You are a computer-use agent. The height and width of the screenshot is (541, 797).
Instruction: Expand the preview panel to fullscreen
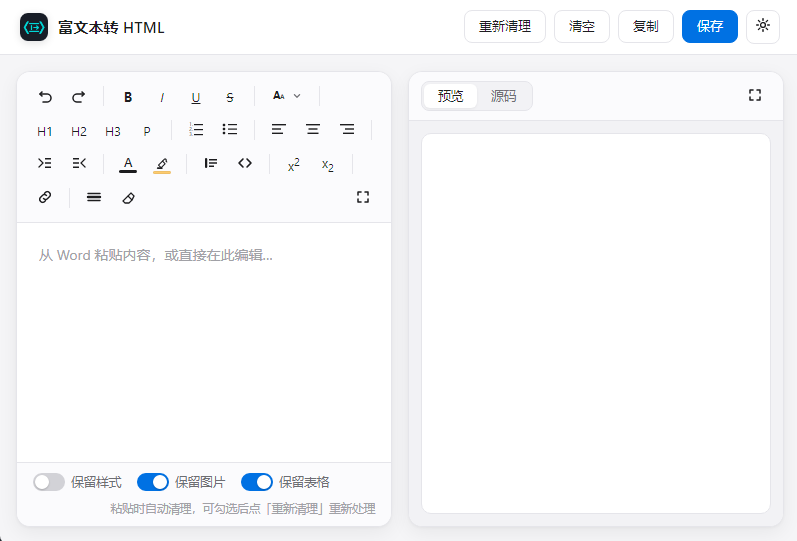point(755,95)
